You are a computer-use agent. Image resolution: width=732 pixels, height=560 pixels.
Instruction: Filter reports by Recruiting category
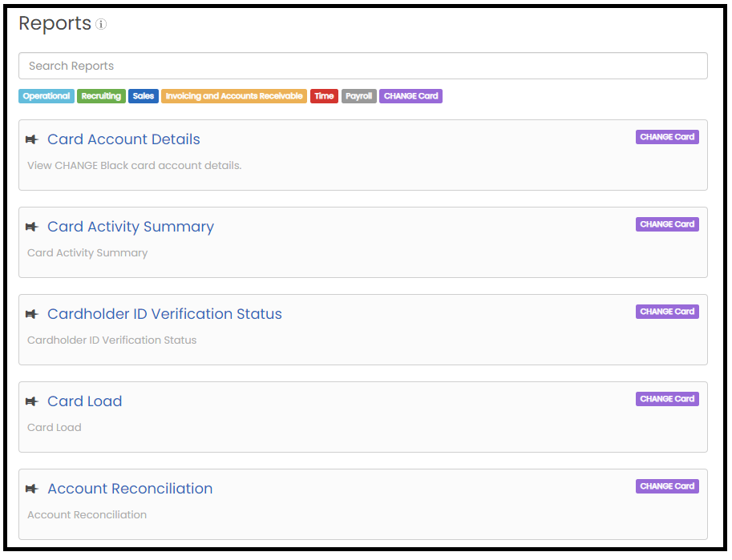click(x=101, y=96)
